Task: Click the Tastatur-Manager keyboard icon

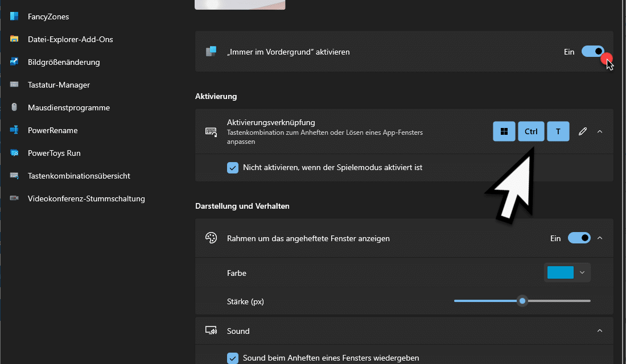Action: 14,85
